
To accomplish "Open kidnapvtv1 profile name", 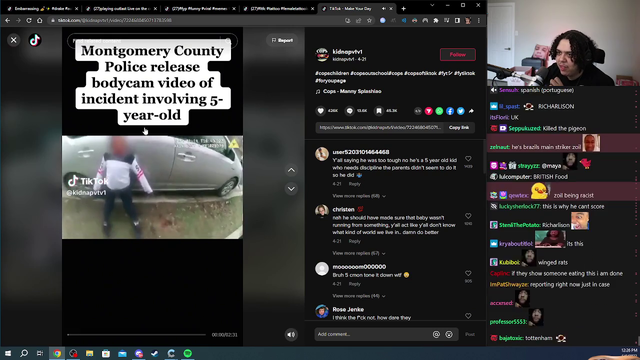I will point(347,52).
